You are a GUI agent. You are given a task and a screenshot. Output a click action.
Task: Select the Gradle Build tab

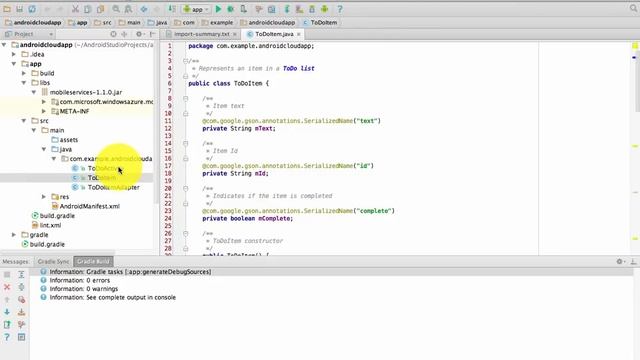[93, 262]
